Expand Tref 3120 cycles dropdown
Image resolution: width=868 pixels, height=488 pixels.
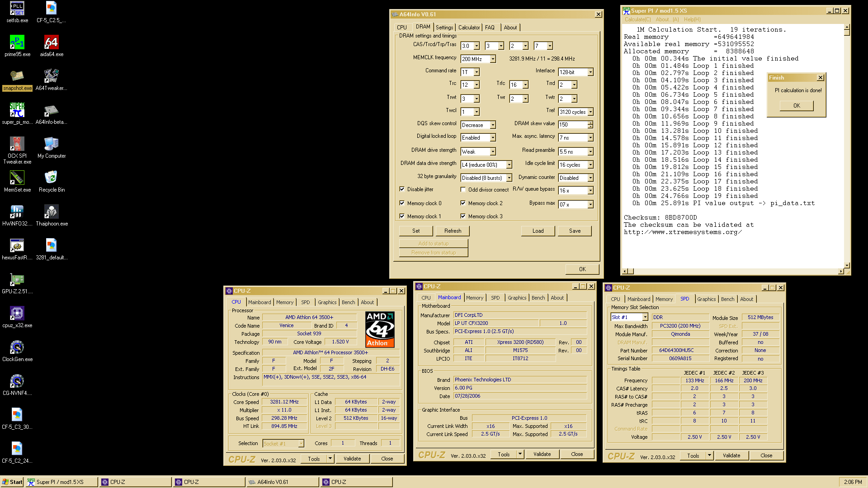pyautogui.click(x=590, y=112)
